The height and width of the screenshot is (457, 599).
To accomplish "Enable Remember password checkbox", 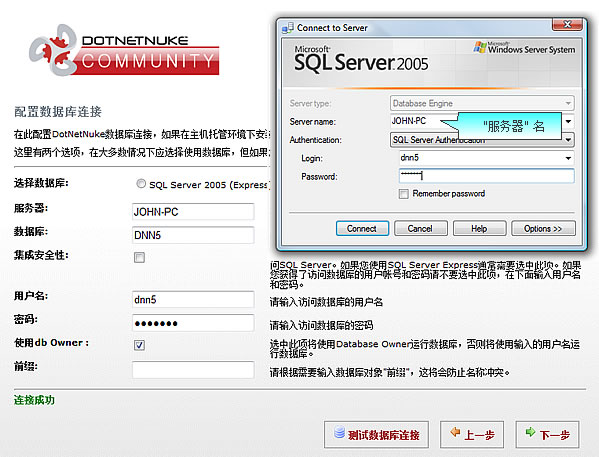I will pos(403,194).
